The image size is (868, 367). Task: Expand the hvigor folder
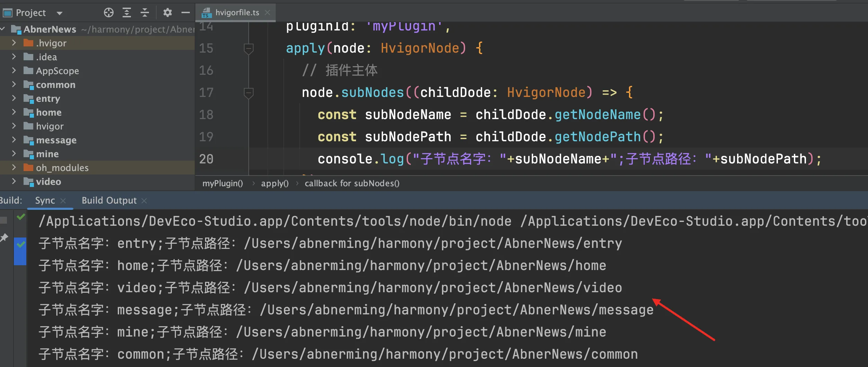point(14,126)
